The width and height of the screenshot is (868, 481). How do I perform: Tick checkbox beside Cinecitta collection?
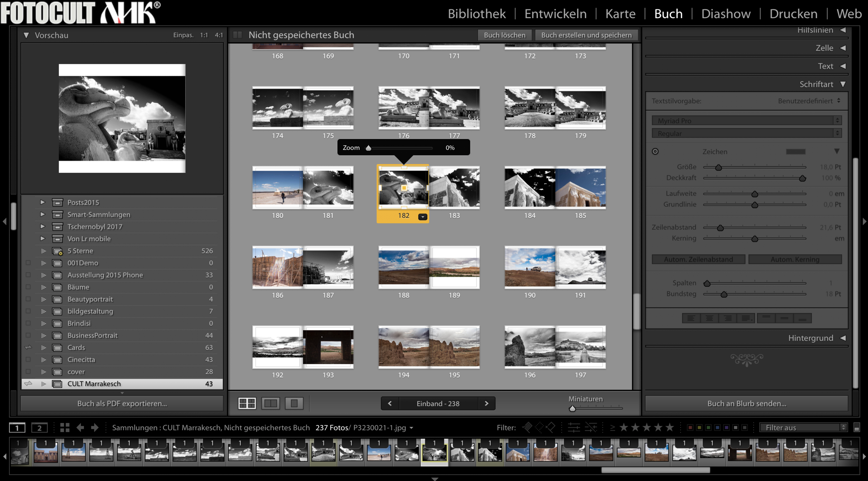pos(28,359)
